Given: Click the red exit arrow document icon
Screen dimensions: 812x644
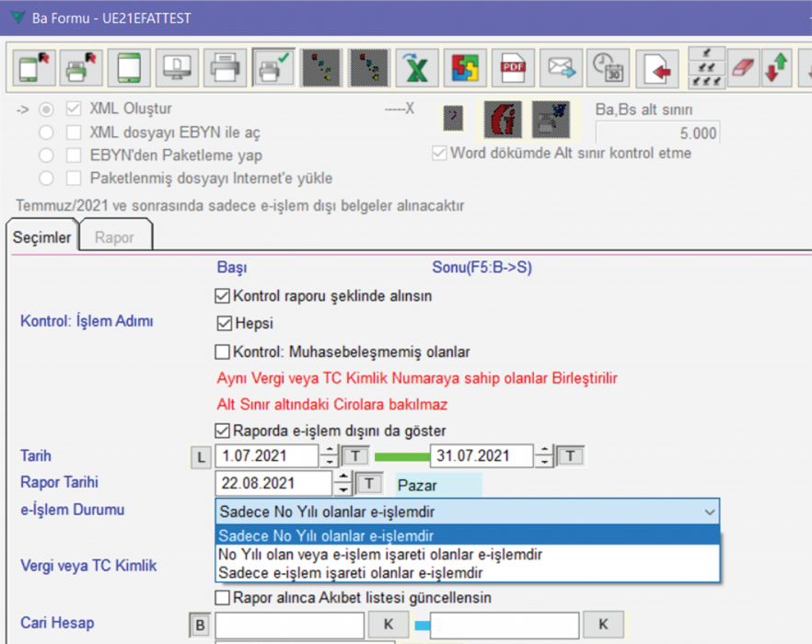Looking at the screenshot, I should coord(656,68).
